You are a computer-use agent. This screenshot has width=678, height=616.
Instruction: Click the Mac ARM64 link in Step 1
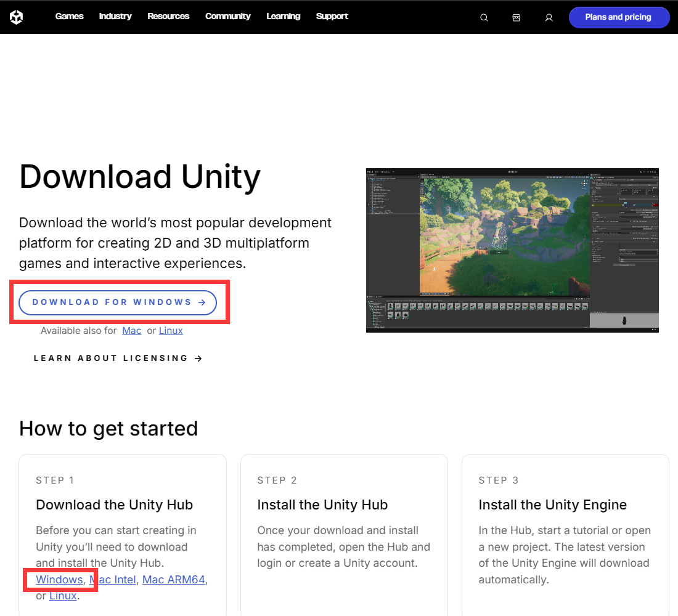pyautogui.click(x=174, y=580)
